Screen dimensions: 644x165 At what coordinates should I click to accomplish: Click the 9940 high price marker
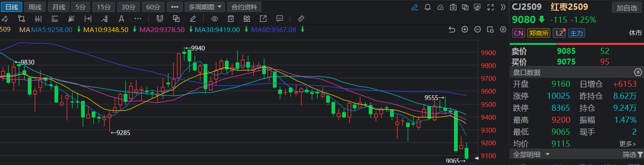click(x=195, y=48)
